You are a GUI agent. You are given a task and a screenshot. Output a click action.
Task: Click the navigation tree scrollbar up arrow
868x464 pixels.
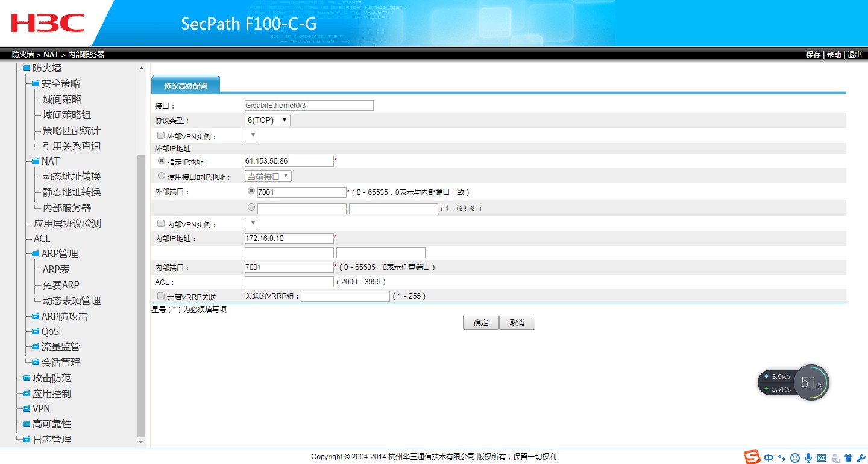(142, 69)
